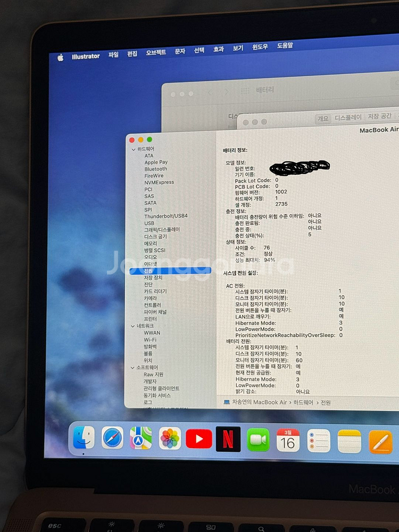
Task: Open Photos app in the Dock
Action: tap(170, 438)
